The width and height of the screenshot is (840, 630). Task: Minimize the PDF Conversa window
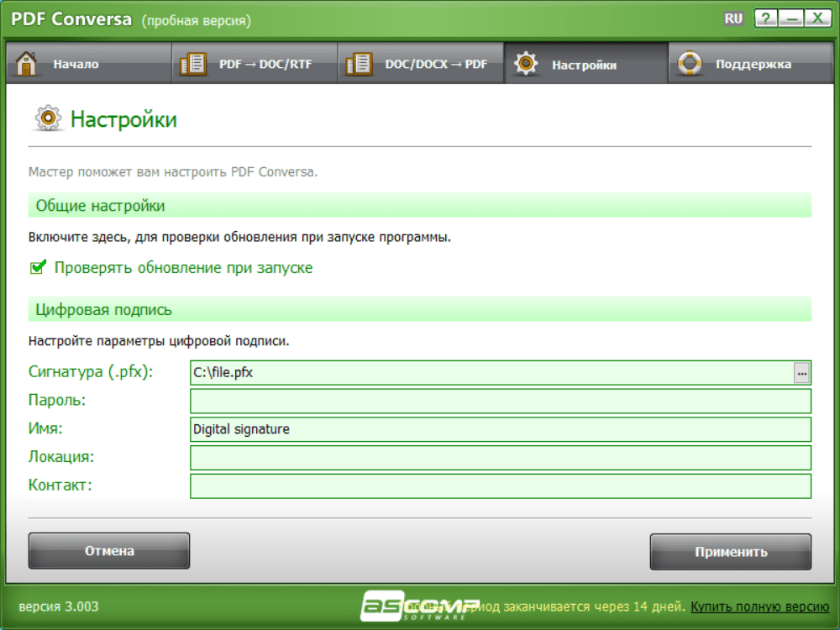tap(791, 18)
